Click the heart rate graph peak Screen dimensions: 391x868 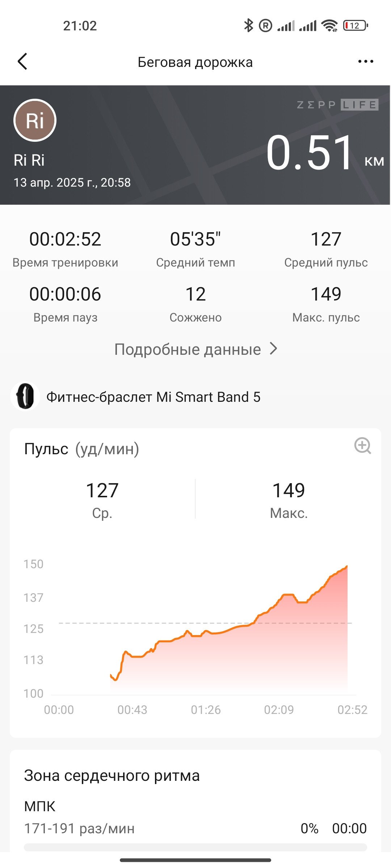[x=346, y=567]
